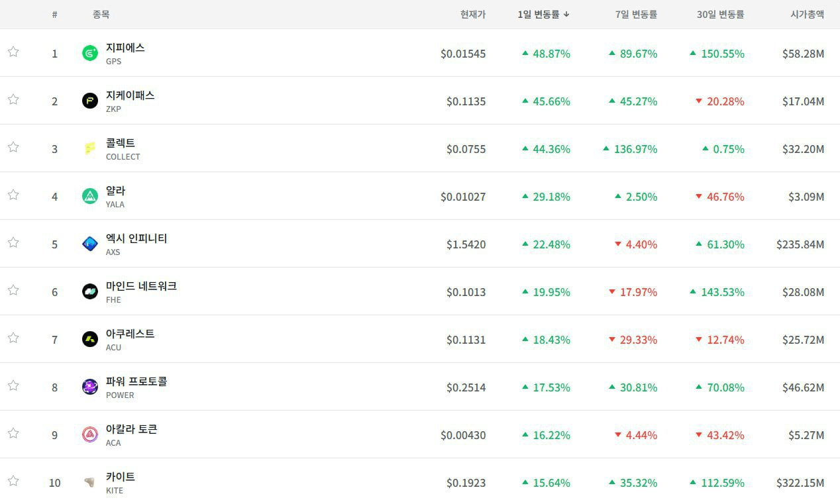Open the 엑시 인피니티 coin page
Screen dimensions: 840x504
[136, 238]
